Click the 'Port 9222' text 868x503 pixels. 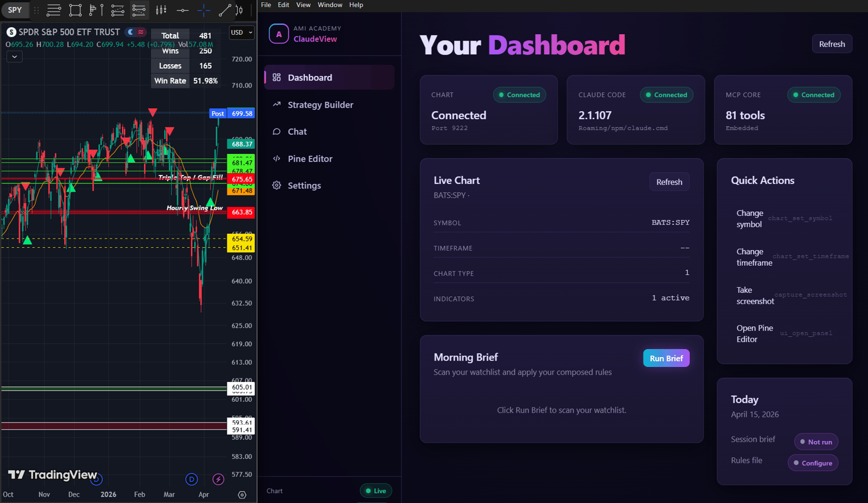450,128
